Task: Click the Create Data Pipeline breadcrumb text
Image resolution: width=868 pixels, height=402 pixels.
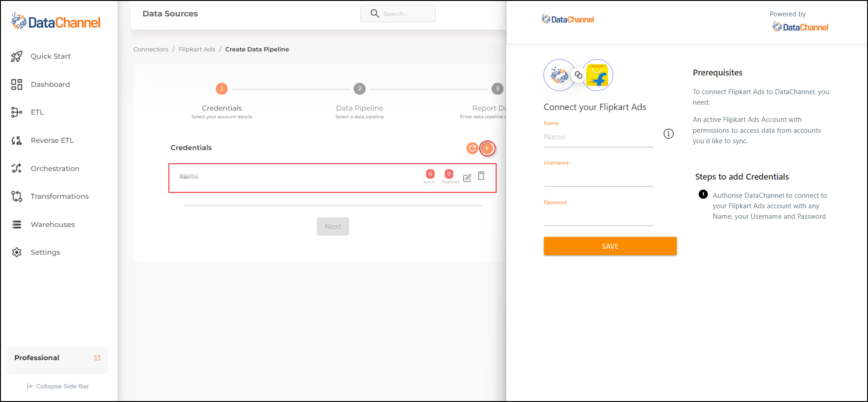Action: coord(257,50)
